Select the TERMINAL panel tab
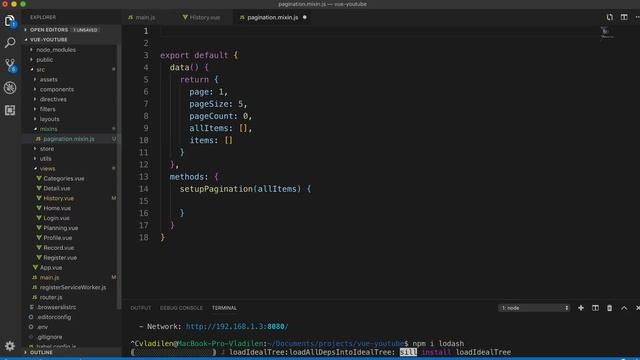 [x=224, y=308]
